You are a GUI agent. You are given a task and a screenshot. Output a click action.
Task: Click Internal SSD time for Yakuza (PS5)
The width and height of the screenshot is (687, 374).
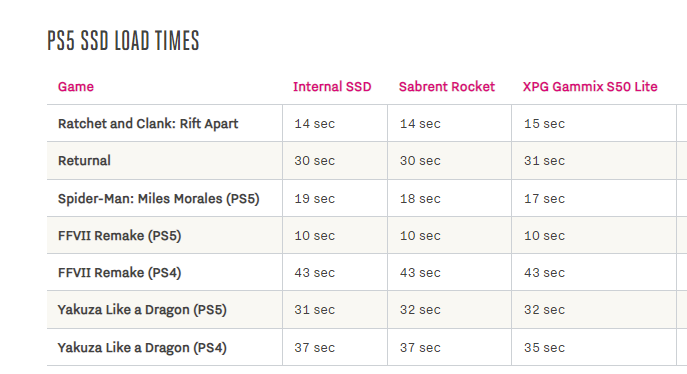[x=315, y=310]
